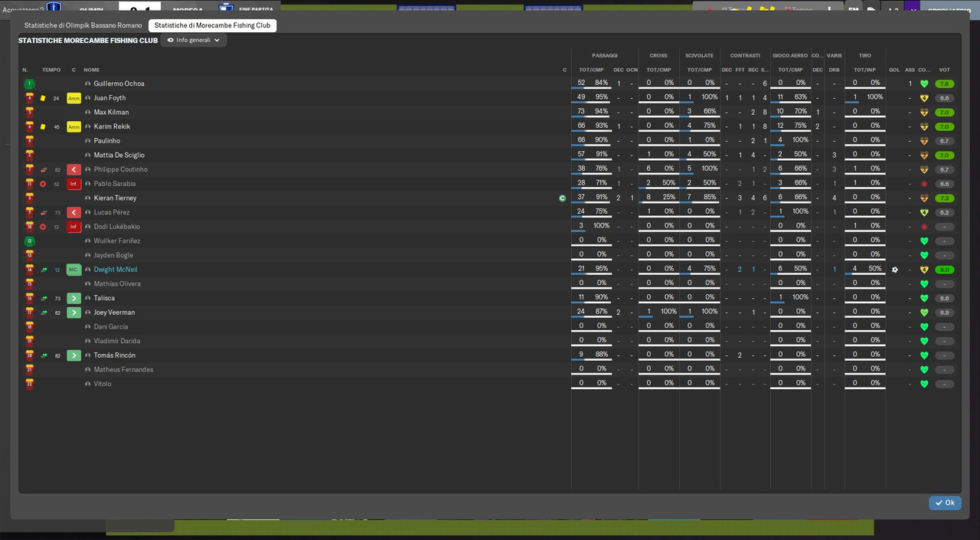The image size is (980, 540).
Task: Click Vladimír Darida in the list
Action: pos(117,341)
